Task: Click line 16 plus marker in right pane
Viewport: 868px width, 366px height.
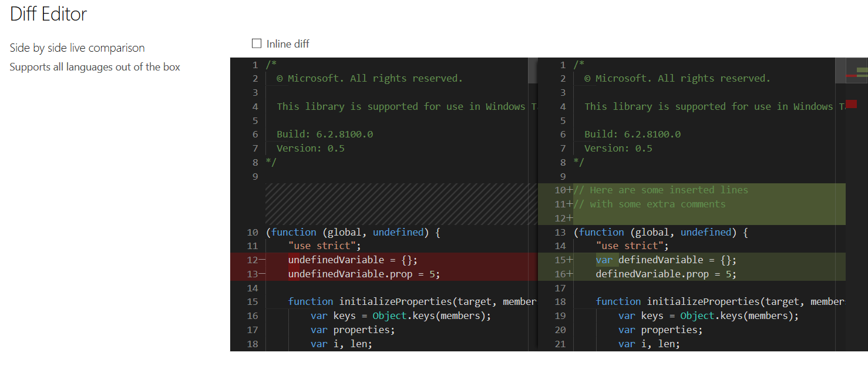Action: [570, 274]
